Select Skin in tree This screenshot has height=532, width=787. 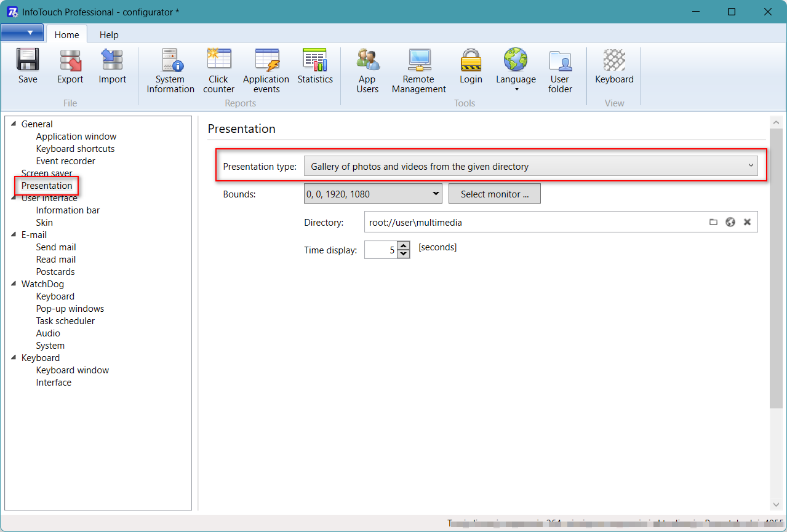[44, 222]
